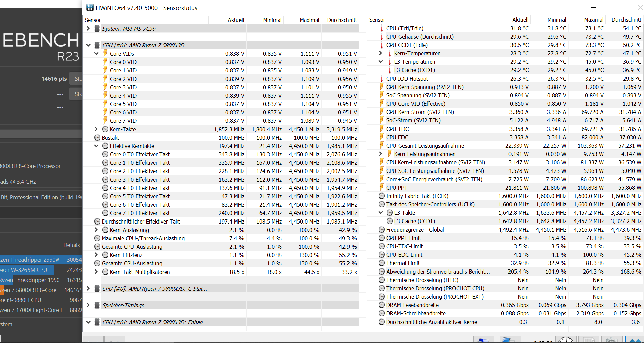Click the icon beside Thermische Drosselung (HTC)
644x343 pixels.
pos(382,280)
